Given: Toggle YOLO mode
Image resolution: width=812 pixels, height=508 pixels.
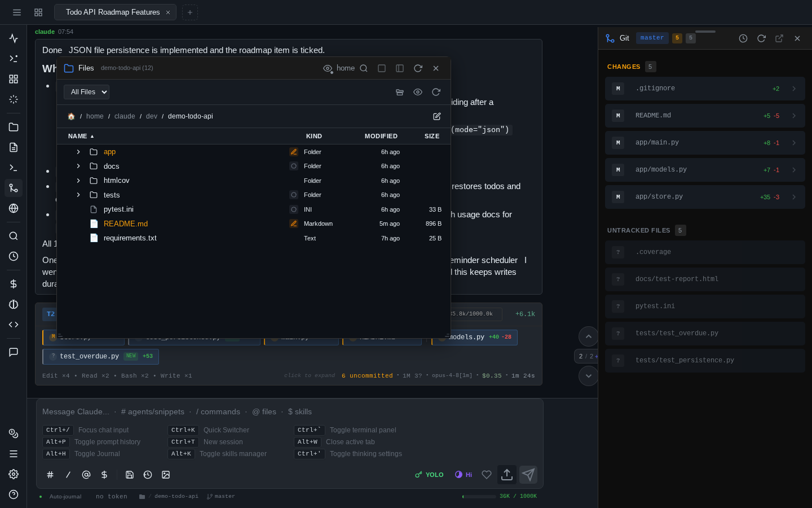Looking at the screenshot, I should pos(429,475).
